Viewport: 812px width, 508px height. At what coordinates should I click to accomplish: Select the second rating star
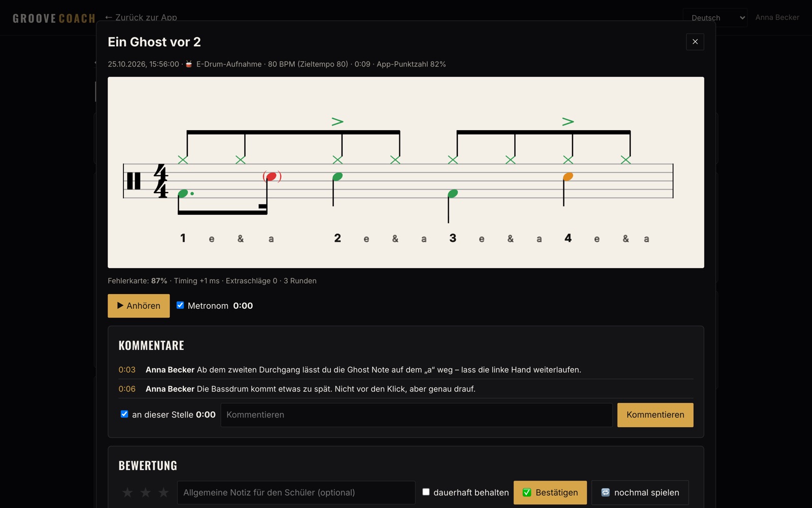coord(146,493)
